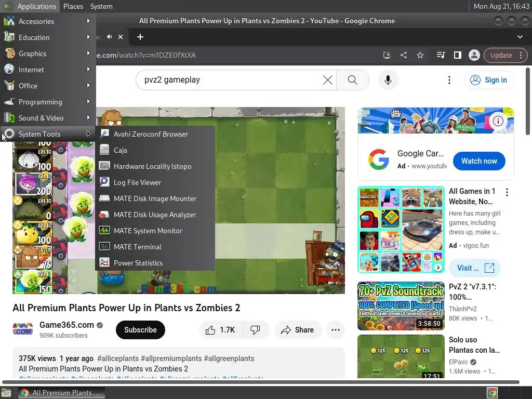
Task: Click the Share button
Action: point(298,330)
